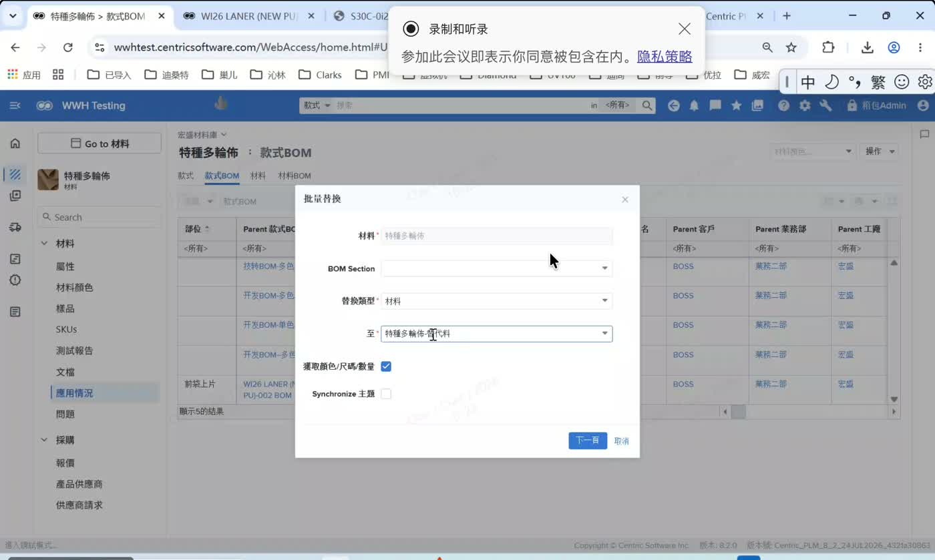935x560 pixels.
Task: Click the 特種多輪佈 material thumbnail
Action: (x=48, y=180)
